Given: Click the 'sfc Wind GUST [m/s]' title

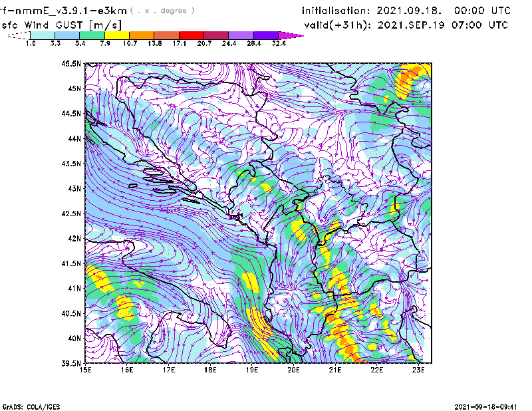Looking at the screenshot, I should click(61, 25).
